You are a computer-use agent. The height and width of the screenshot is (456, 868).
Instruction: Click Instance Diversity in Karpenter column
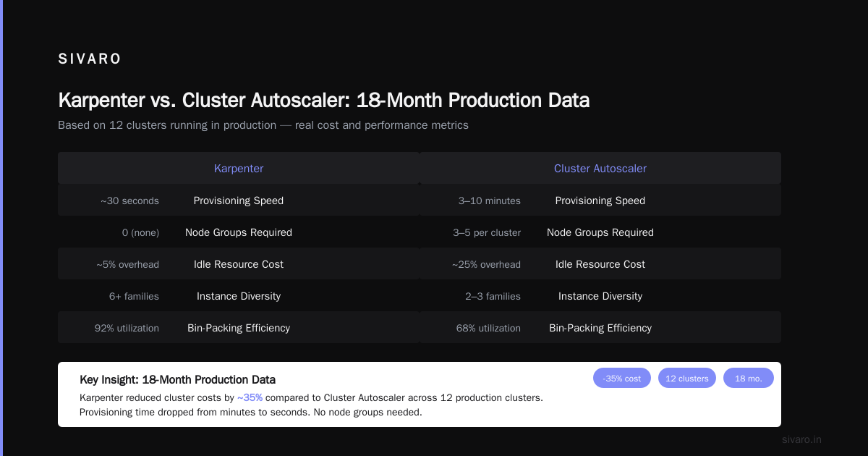click(x=239, y=296)
